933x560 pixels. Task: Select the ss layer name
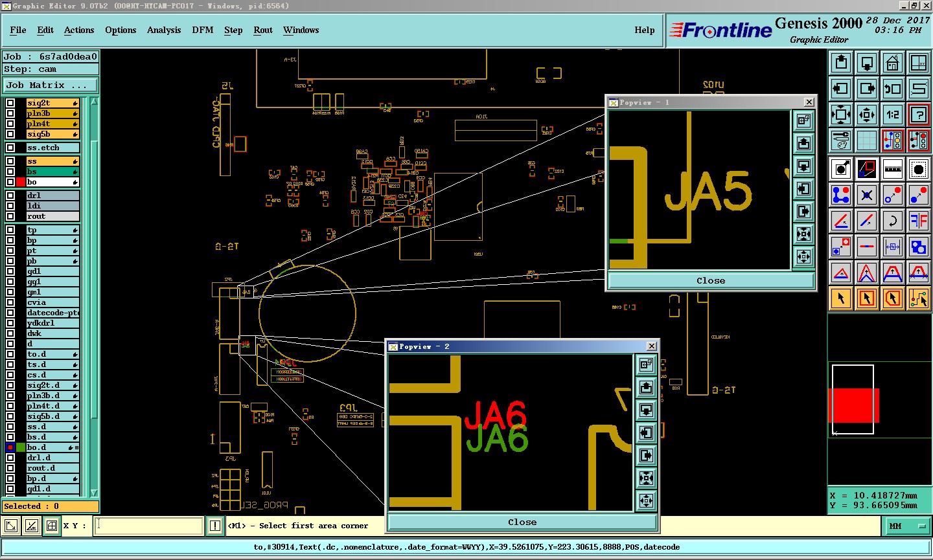[52, 161]
